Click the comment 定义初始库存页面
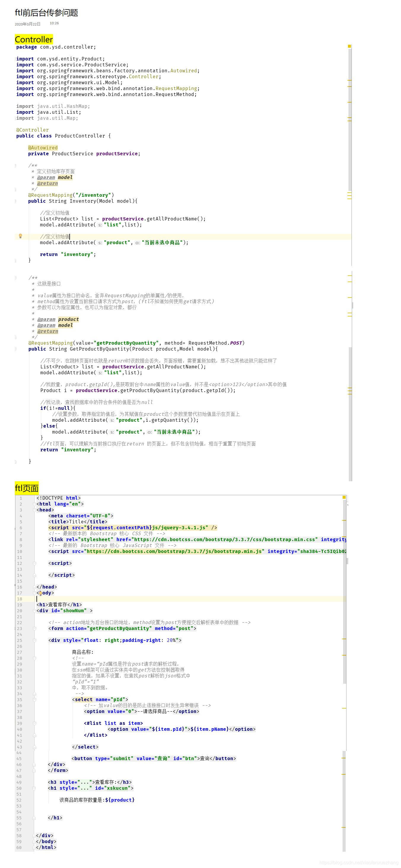 pos(56,172)
